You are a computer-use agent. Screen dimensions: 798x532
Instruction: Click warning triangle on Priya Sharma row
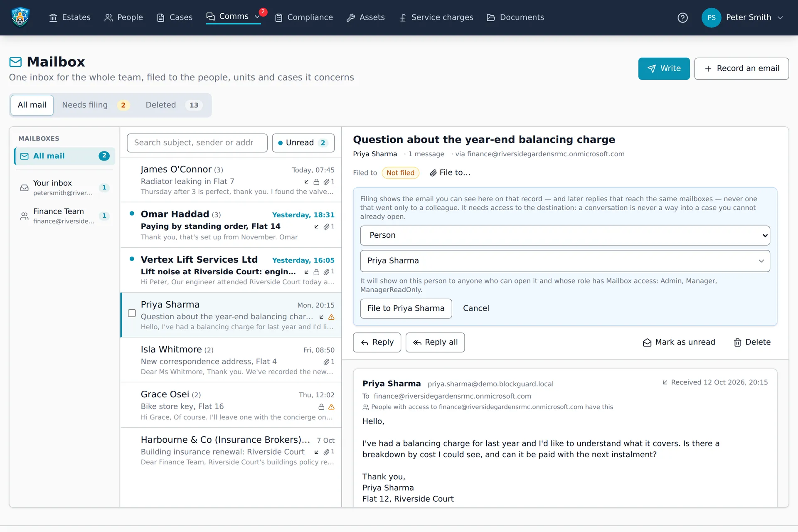point(331,317)
